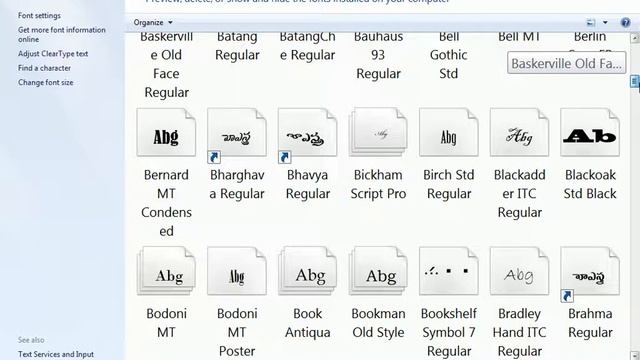The height and width of the screenshot is (360, 640).
Task: Click the Baskerville Old Face Regular label
Action: [167, 64]
